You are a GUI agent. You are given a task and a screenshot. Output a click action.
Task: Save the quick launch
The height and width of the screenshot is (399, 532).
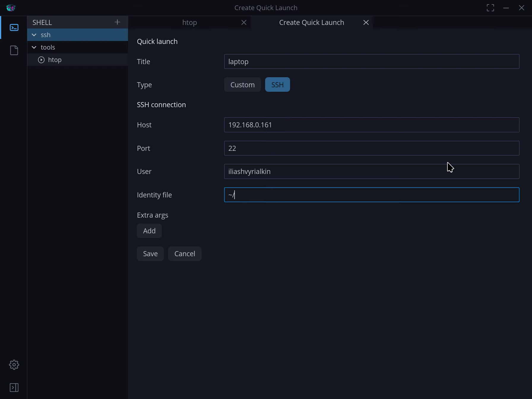coord(150,254)
